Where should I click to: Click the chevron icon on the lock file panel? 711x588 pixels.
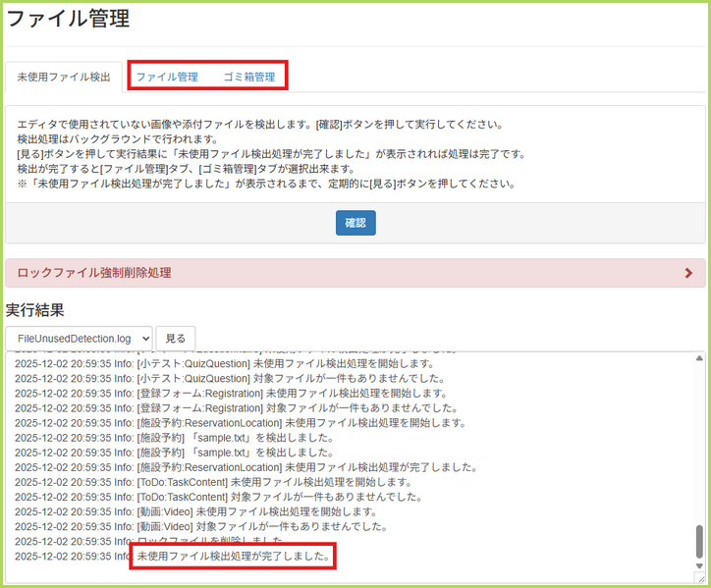point(688,274)
